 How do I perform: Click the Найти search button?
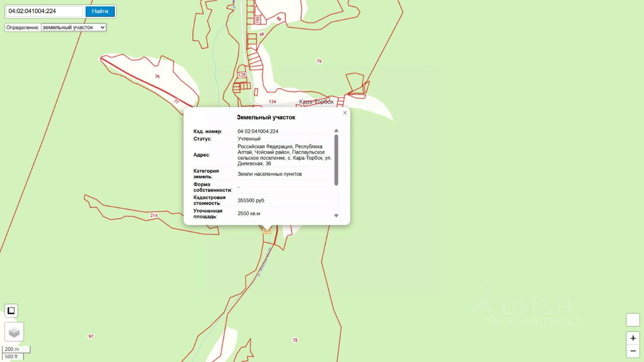click(100, 11)
